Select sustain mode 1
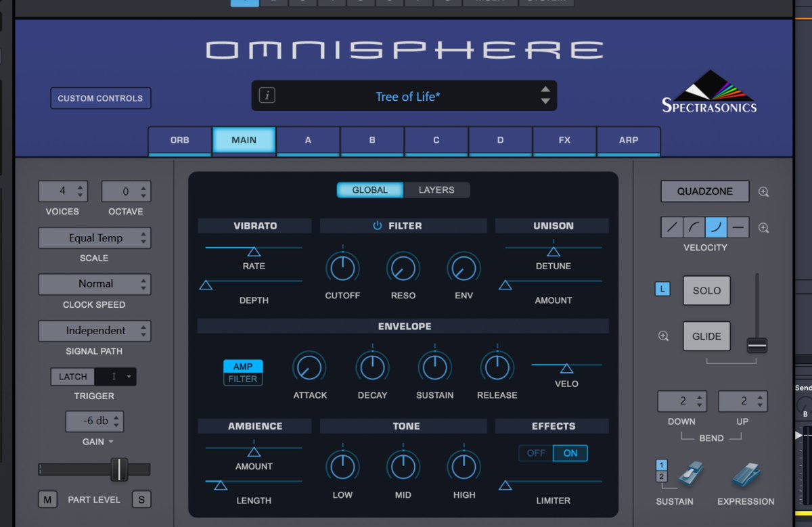The width and height of the screenshot is (812, 527). (x=662, y=465)
